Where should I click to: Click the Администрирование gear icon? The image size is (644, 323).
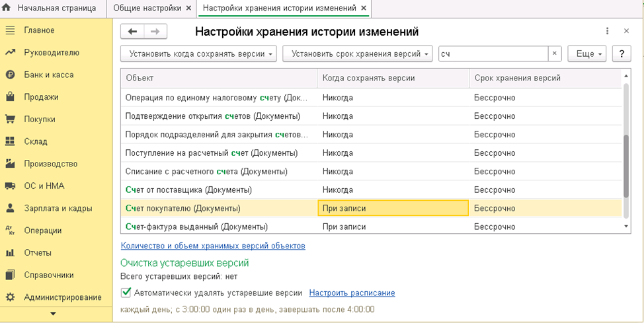(10, 297)
